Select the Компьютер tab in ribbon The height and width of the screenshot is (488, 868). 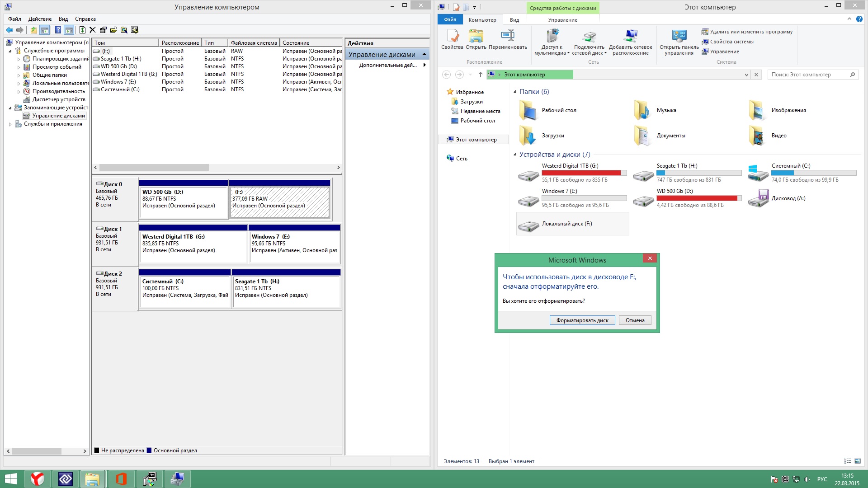[481, 20]
